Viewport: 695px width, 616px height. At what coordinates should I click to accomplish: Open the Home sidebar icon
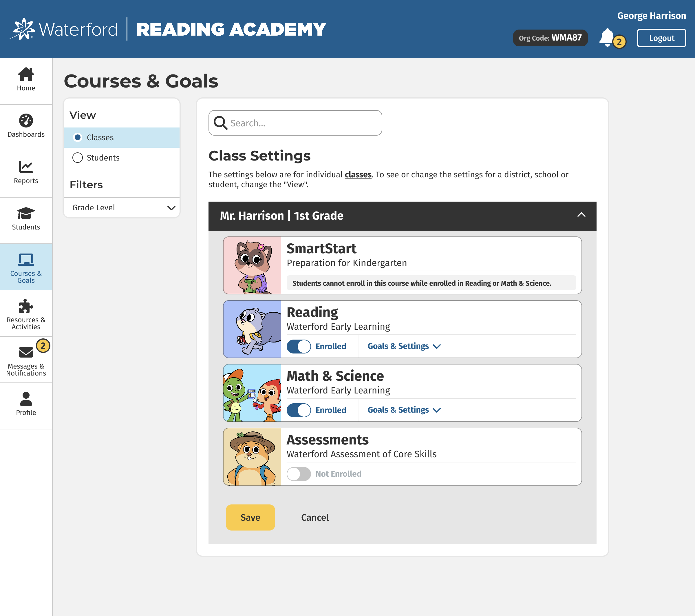(x=26, y=74)
